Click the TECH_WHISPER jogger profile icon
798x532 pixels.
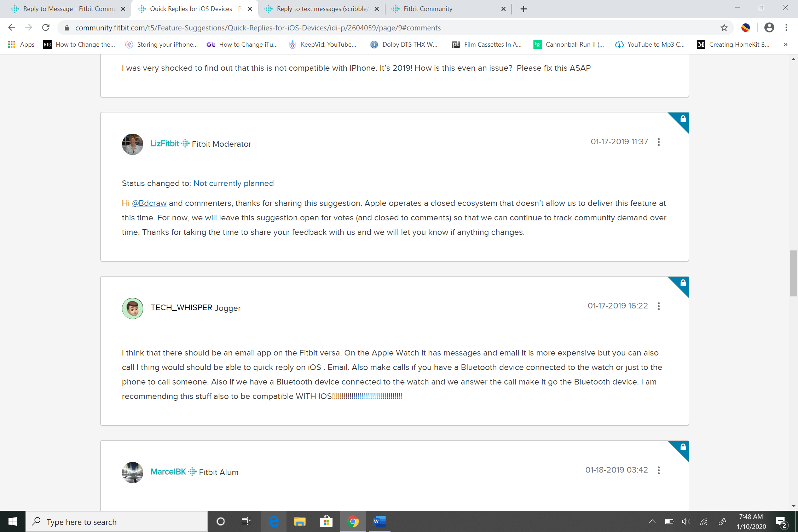132,308
